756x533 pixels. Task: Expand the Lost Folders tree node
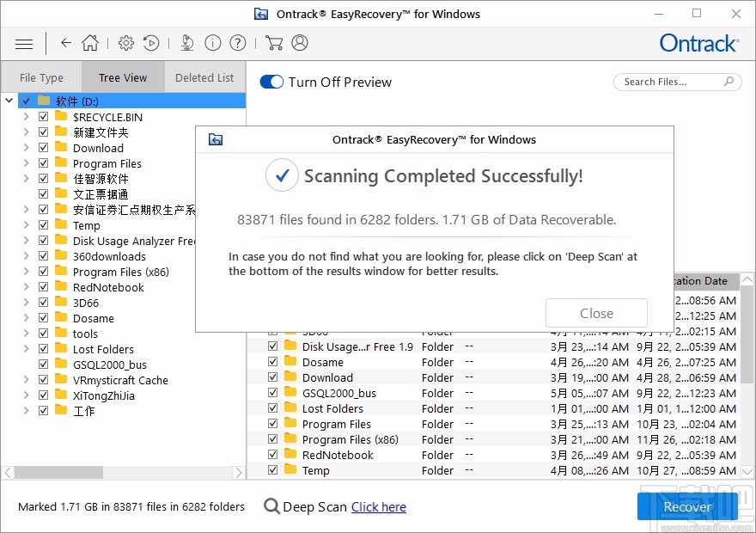(x=26, y=349)
